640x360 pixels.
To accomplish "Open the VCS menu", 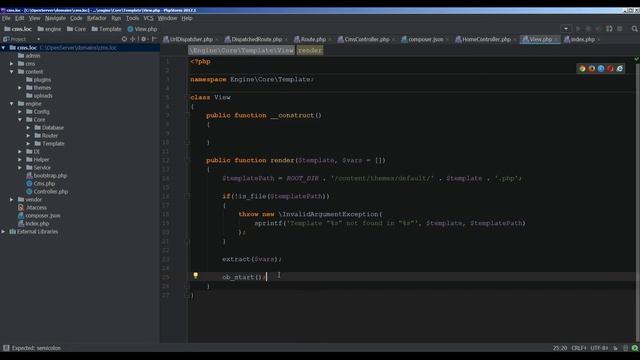I will pyautogui.click(x=148, y=18).
